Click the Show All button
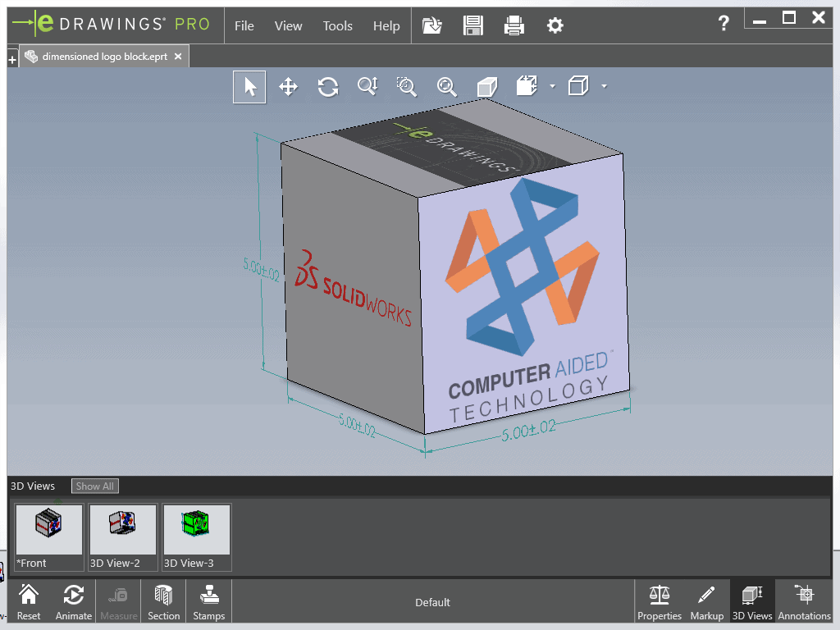This screenshot has width=840, height=630. [95, 486]
